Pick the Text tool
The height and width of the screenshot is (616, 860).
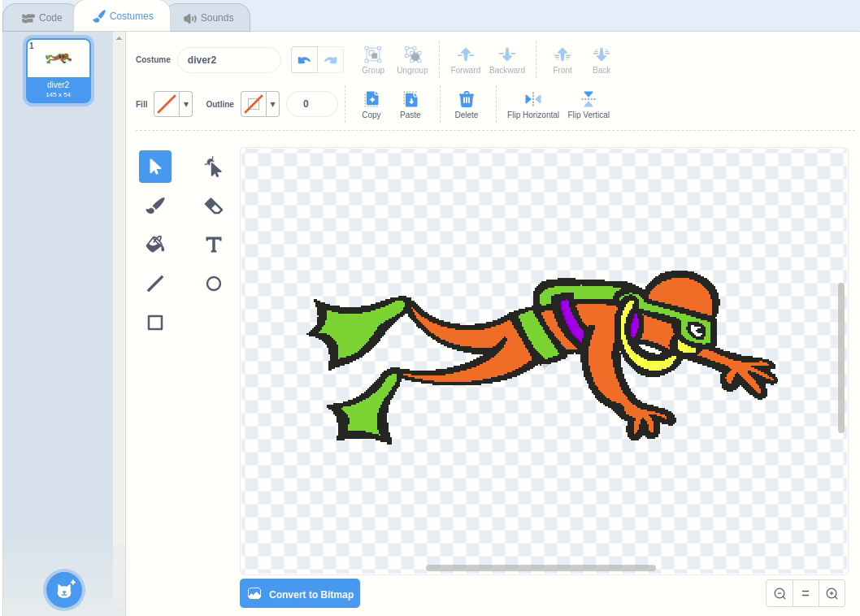point(213,245)
